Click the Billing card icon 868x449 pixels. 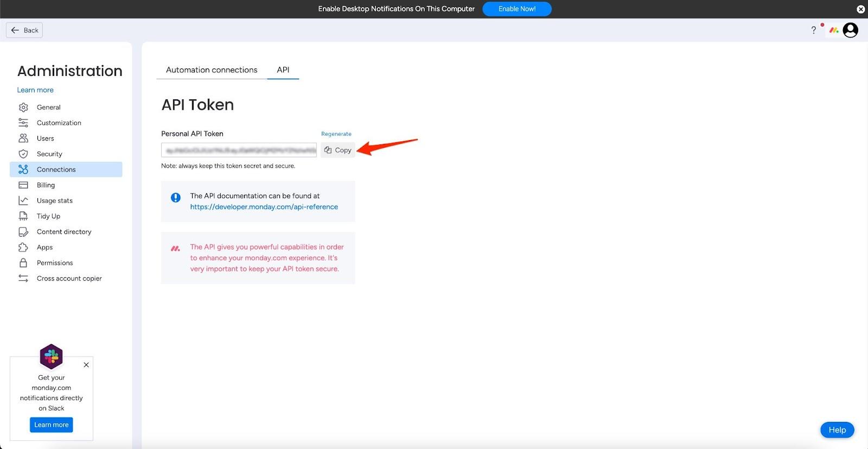23,185
